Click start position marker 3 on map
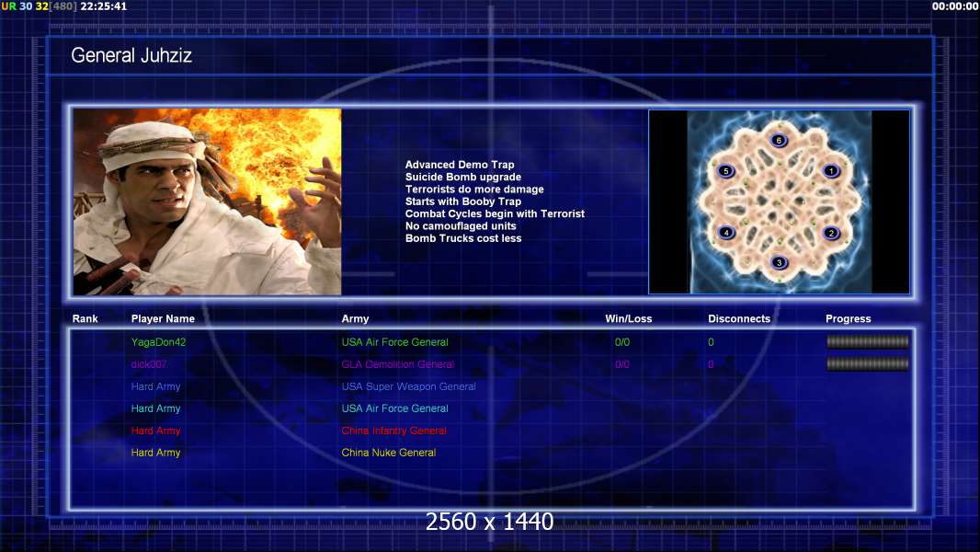Image resolution: width=980 pixels, height=552 pixels. [x=779, y=262]
